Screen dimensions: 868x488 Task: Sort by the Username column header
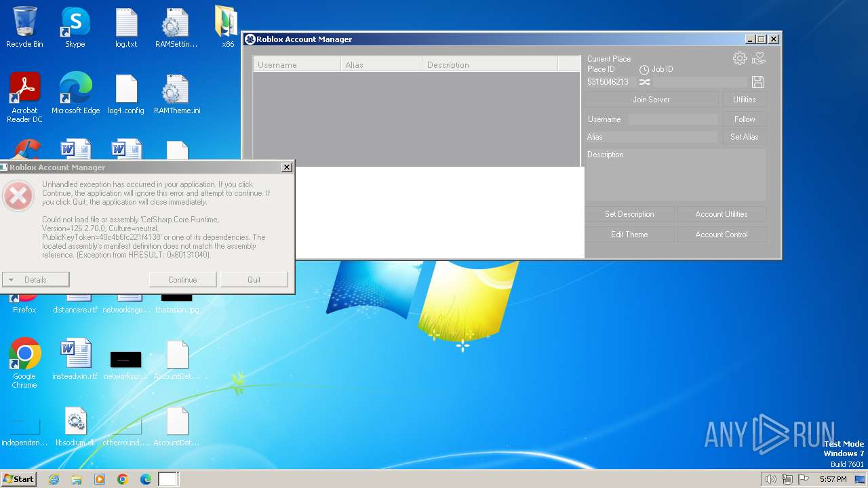pos(297,64)
